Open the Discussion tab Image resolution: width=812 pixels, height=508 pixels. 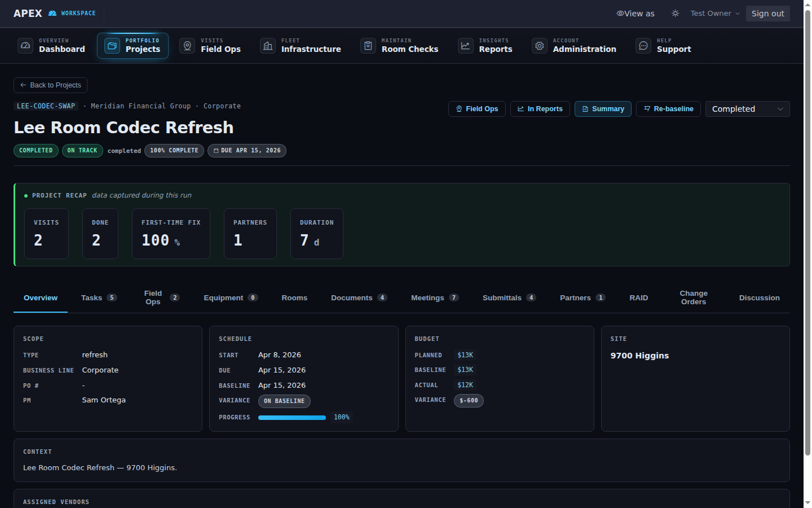pos(760,298)
